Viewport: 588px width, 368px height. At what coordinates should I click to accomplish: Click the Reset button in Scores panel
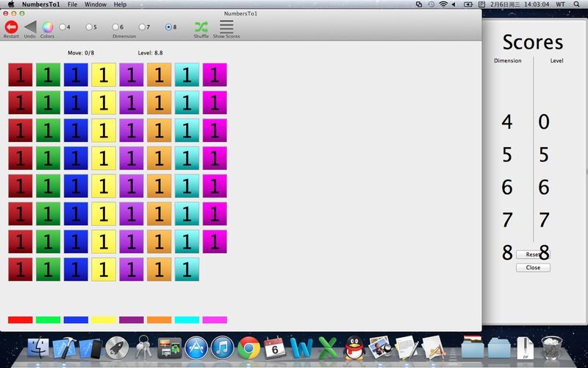(x=533, y=254)
